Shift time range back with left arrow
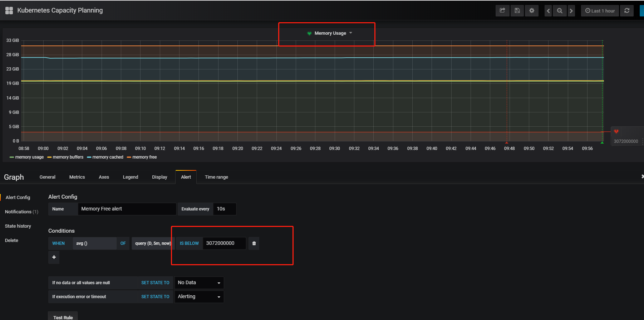 tap(548, 11)
